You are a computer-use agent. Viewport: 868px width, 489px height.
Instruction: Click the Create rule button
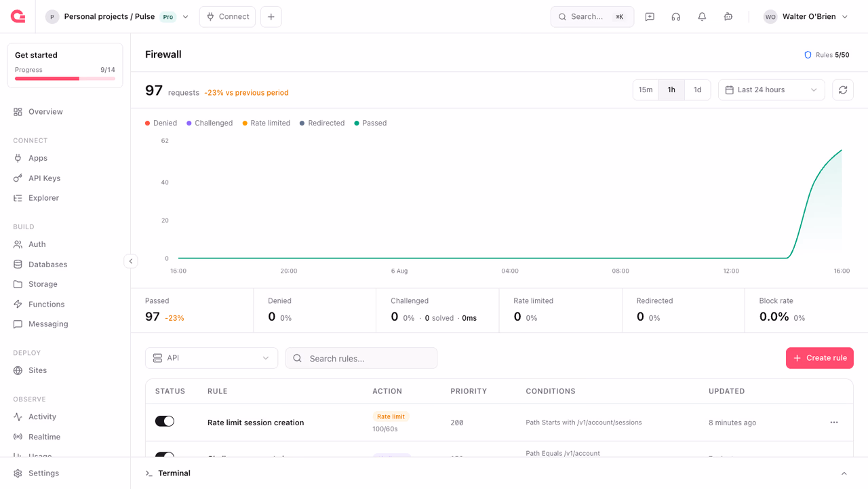point(820,358)
